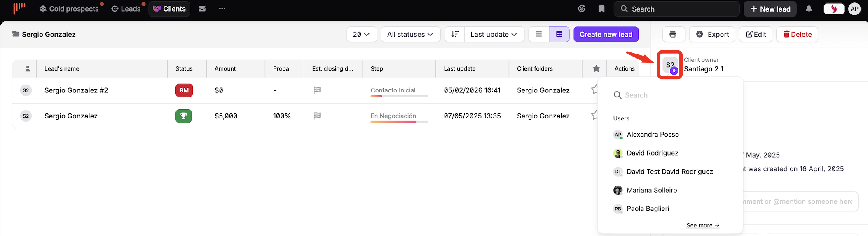Open the Leads tab

click(126, 9)
